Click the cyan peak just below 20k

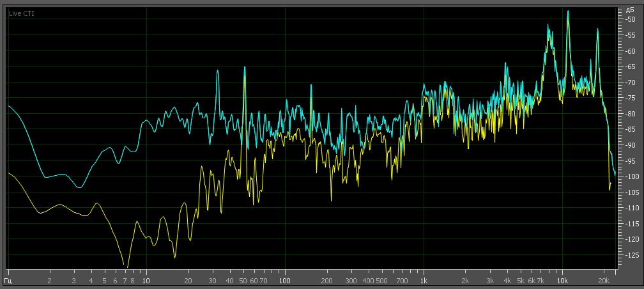598,29
